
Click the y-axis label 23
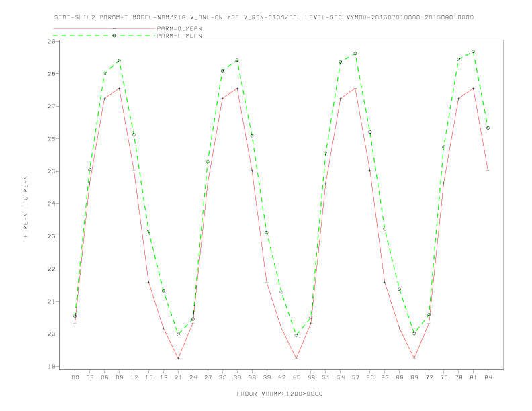[x=51, y=236]
